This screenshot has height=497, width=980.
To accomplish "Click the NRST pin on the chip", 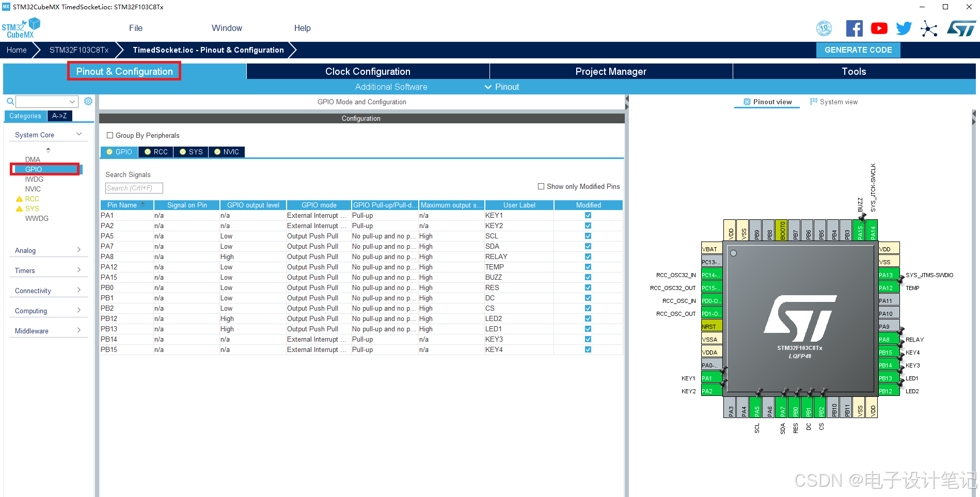I will click(712, 327).
